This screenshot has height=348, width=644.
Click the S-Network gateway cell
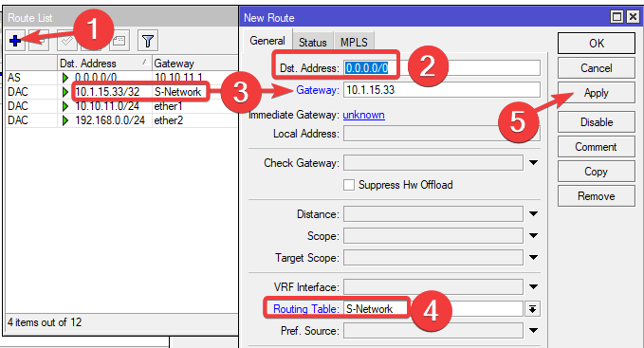click(x=178, y=92)
